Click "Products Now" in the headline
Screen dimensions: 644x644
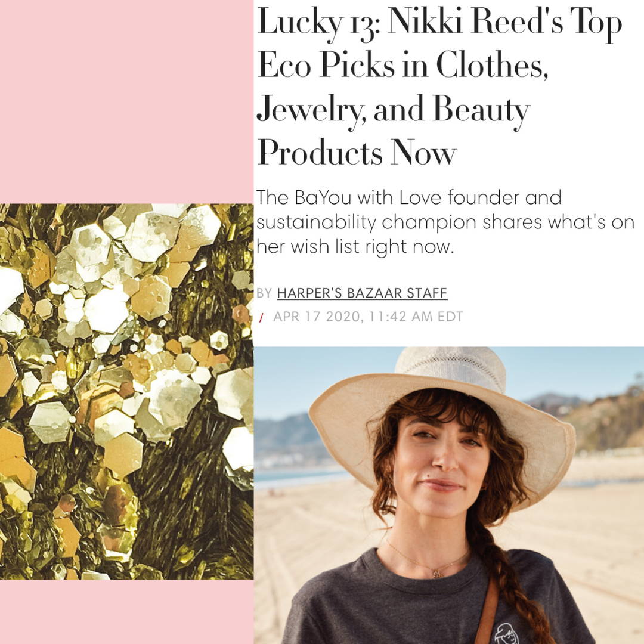357,153
